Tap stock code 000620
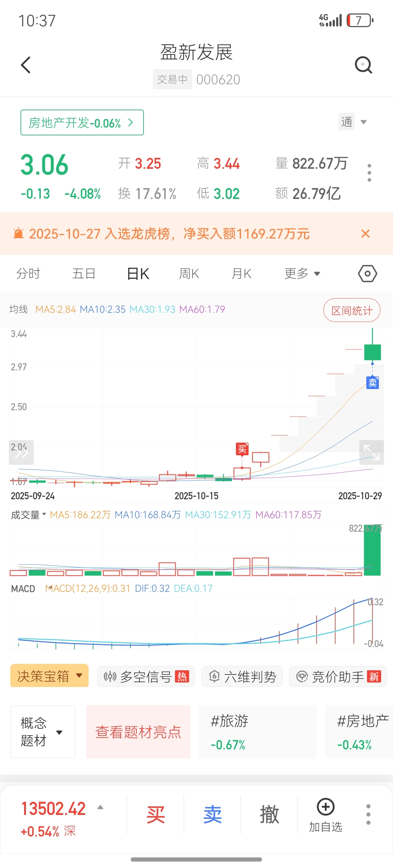Viewport: 393px width, 868px height. (218, 79)
